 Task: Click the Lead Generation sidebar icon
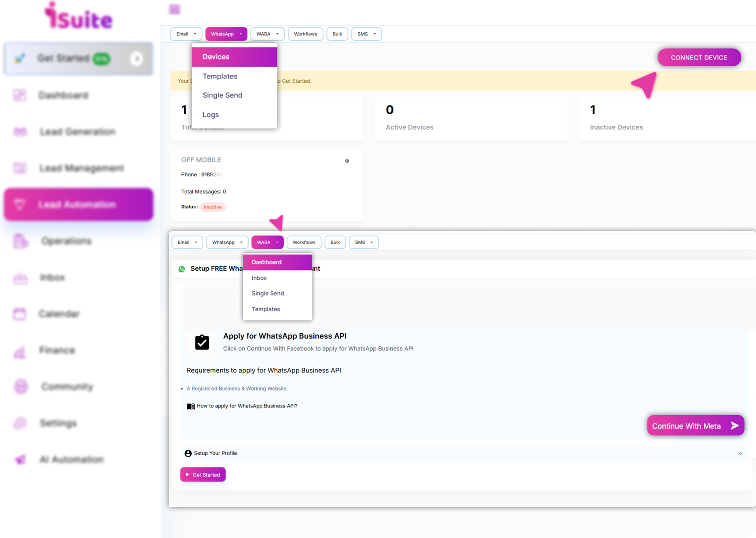[x=20, y=132]
